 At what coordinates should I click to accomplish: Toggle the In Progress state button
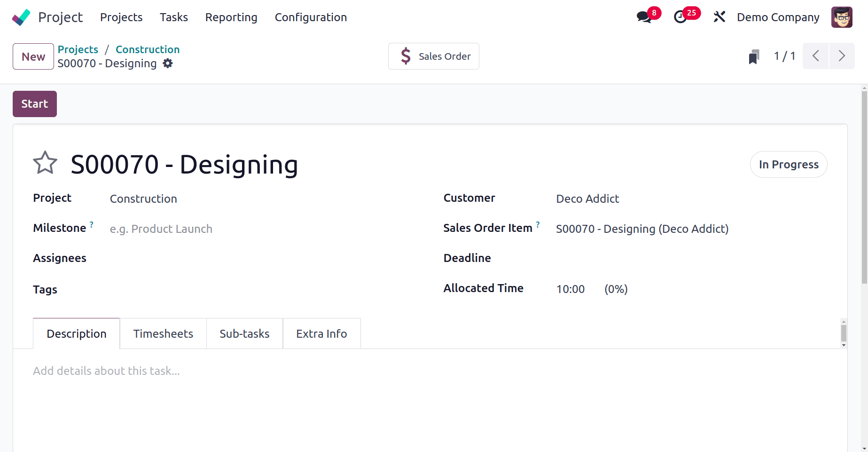[x=788, y=165]
